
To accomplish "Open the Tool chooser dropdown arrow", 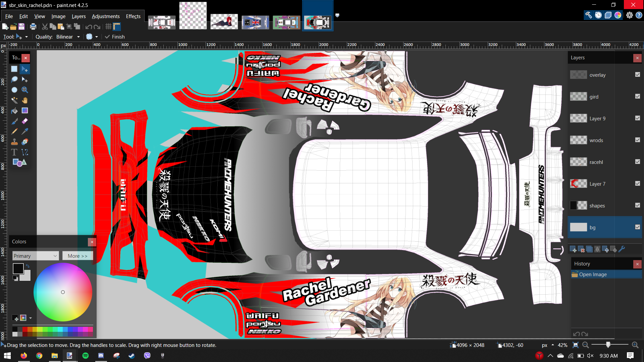I will click(26, 37).
